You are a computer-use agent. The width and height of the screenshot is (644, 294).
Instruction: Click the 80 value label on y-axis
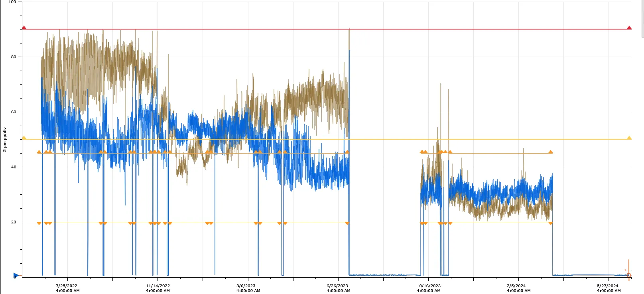coord(14,57)
